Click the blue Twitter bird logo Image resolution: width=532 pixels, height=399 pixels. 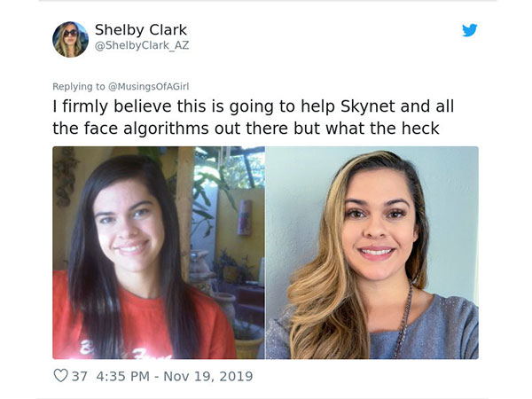pos(470,30)
